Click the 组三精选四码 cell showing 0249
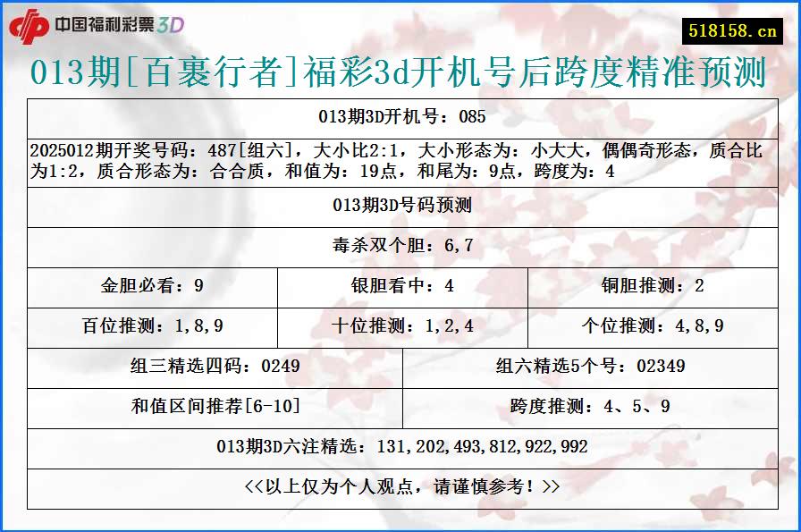 coord(216,366)
